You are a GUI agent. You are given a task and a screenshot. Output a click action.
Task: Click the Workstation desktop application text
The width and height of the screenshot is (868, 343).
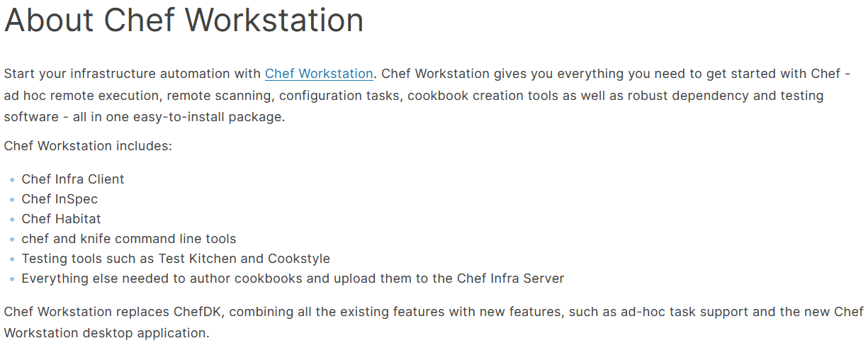pyautogui.click(x=107, y=332)
